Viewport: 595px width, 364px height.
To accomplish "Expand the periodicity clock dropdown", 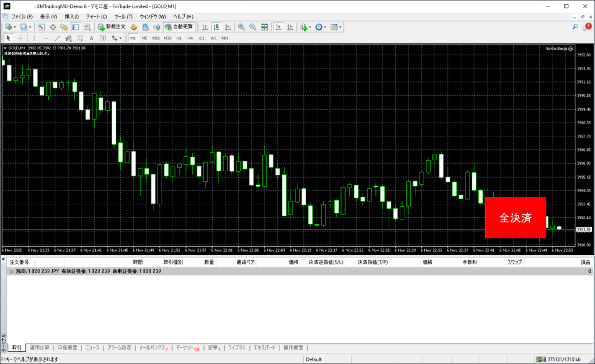I will [x=325, y=27].
